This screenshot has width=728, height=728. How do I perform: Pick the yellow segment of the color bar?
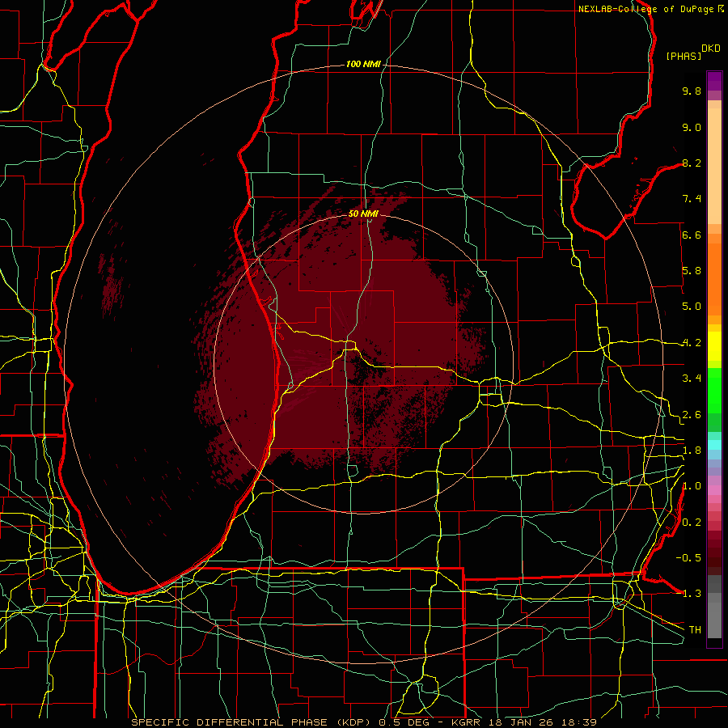714,346
